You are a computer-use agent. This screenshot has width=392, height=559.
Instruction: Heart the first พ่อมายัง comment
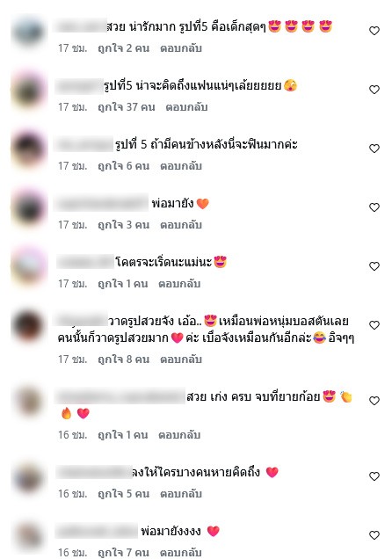coord(374,207)
